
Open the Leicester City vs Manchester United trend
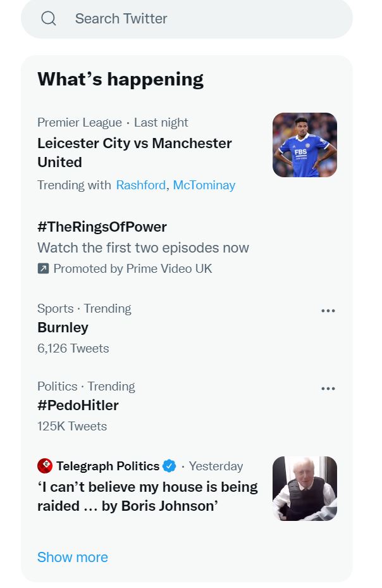tap(134, 153)
